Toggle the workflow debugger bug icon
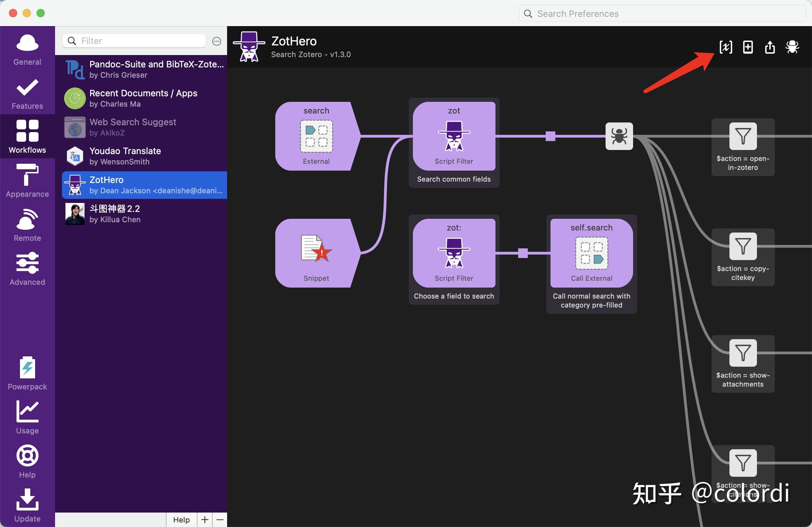812x527 pixels. pos(792,47)
